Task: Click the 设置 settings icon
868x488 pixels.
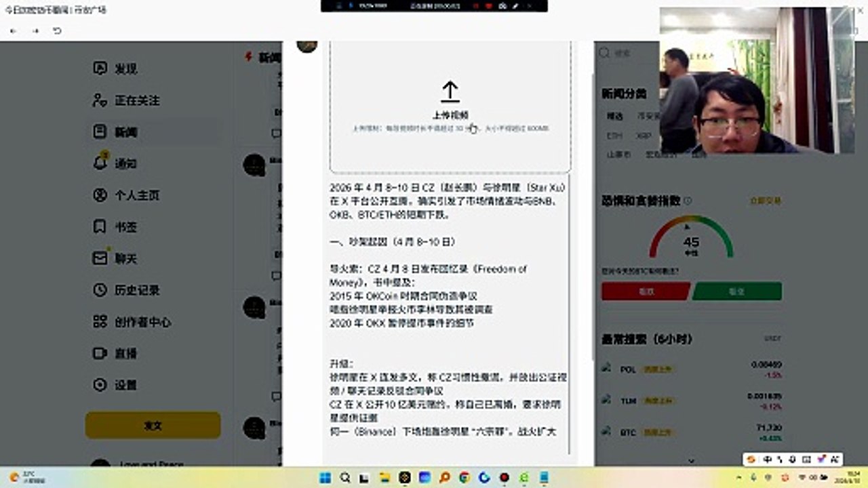Action: click(x=100, y=385)
